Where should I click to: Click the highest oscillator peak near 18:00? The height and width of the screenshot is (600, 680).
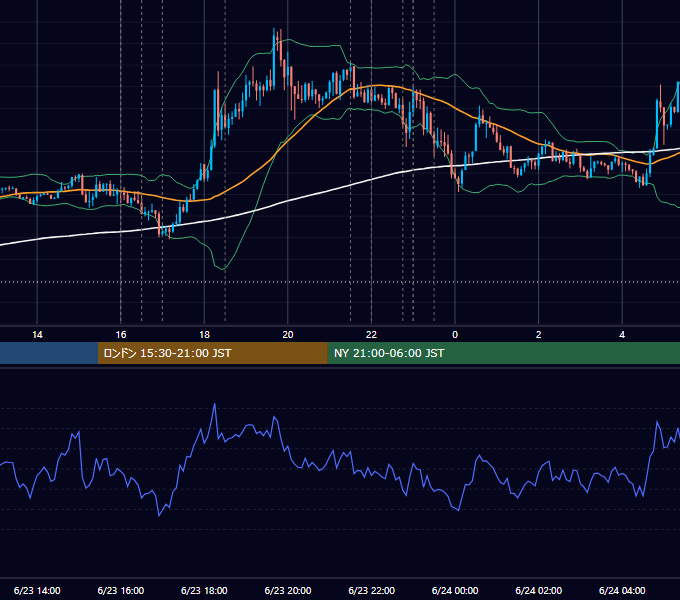(215, 404)
